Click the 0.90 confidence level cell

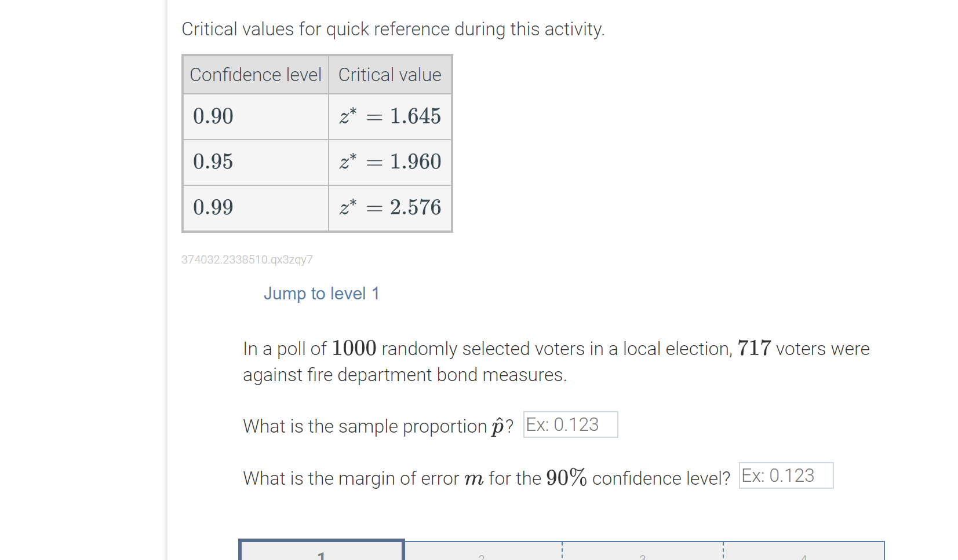click(x=255, y=116)
